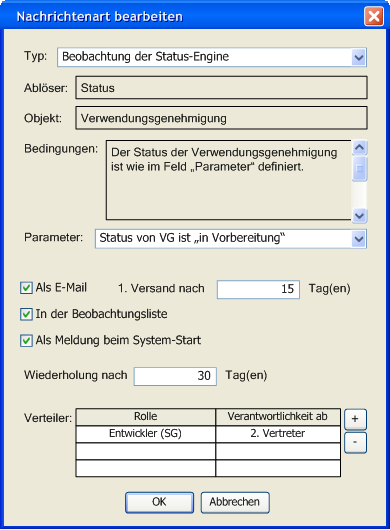
Task: Focus the Wiederholung nach days field
Action: coord(175,376)
